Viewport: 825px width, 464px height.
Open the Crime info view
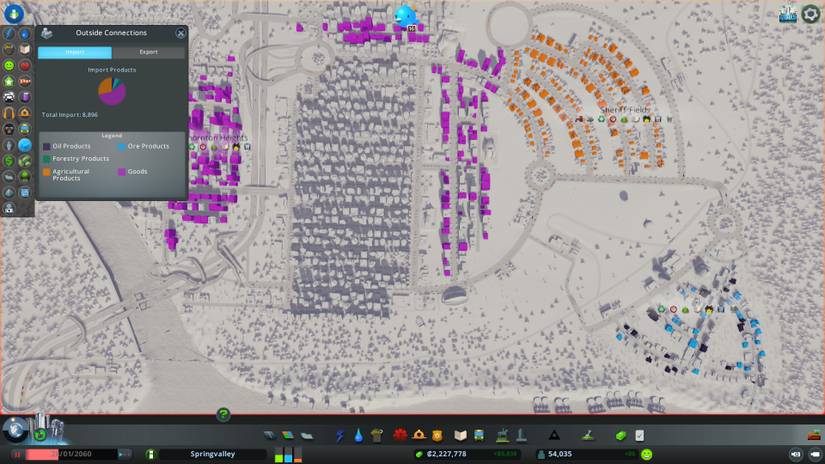pos(9,129)
